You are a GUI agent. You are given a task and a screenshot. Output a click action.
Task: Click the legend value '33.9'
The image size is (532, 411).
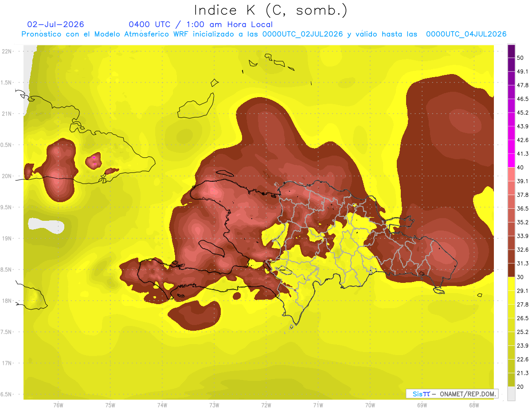523,236
